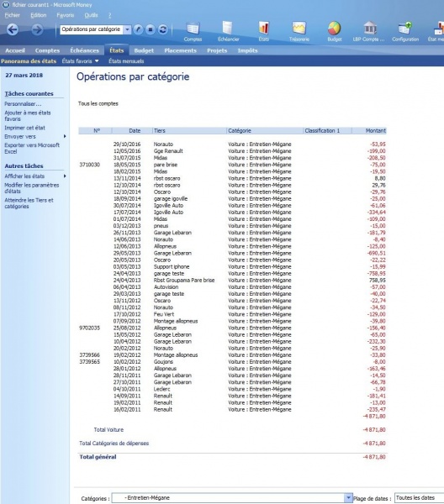Click the Catégorie column header
444x504 pixels.
(265, 130)
